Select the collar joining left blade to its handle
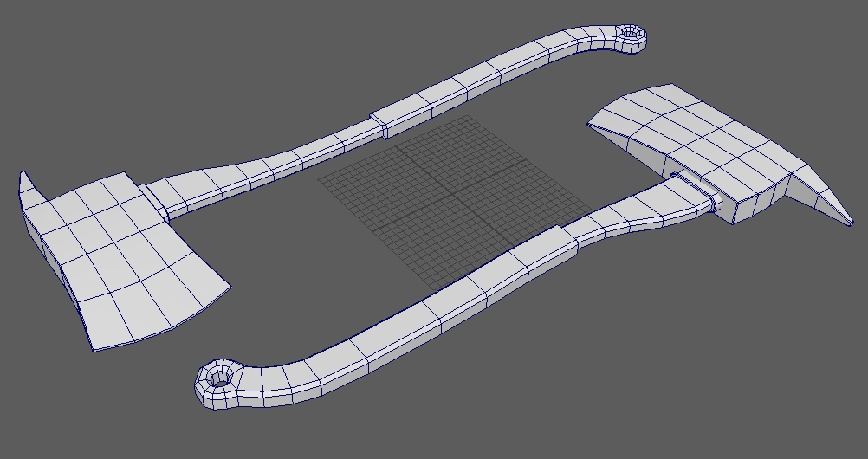The image size is (868, 459). pyautogui.click(x=154, y=202)
